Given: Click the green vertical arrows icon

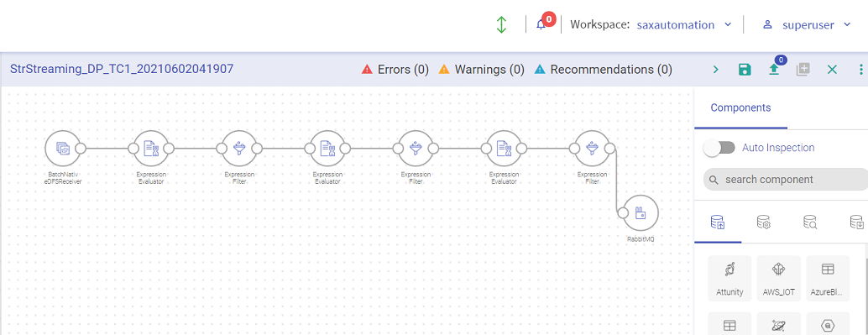Looking at the screenshot, I should pos(501,24).
